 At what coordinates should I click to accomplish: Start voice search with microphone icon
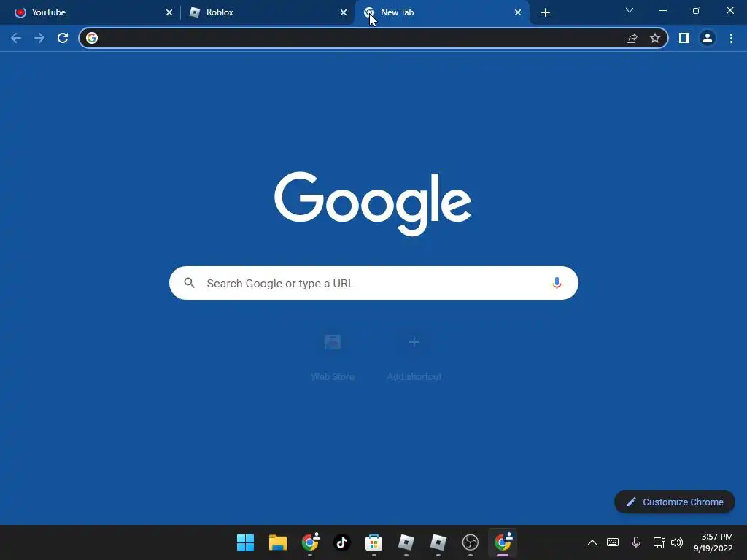(x=557, y=283)
